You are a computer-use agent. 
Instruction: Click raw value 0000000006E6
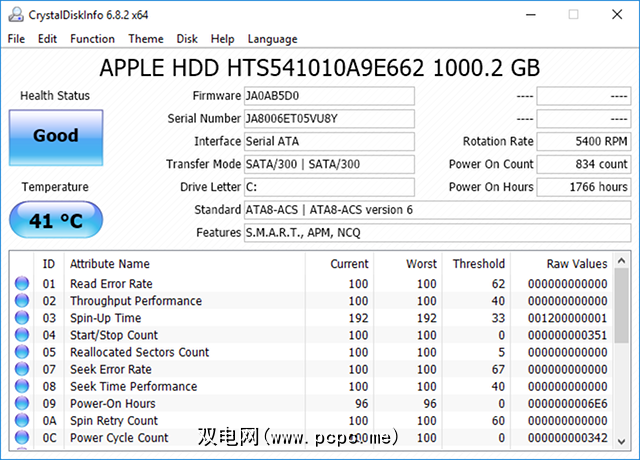click(567, 404)
